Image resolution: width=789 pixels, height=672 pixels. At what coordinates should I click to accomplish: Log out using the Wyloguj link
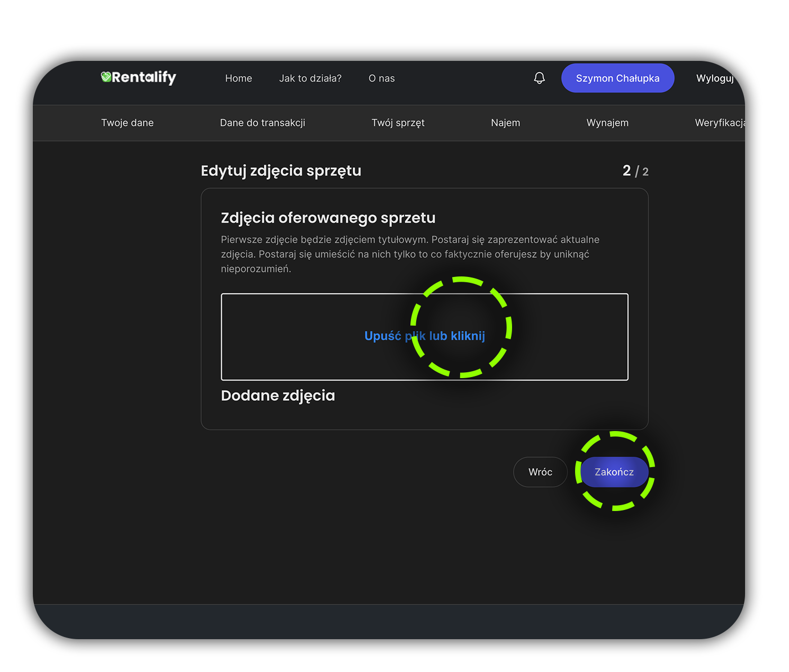[715, 78]
